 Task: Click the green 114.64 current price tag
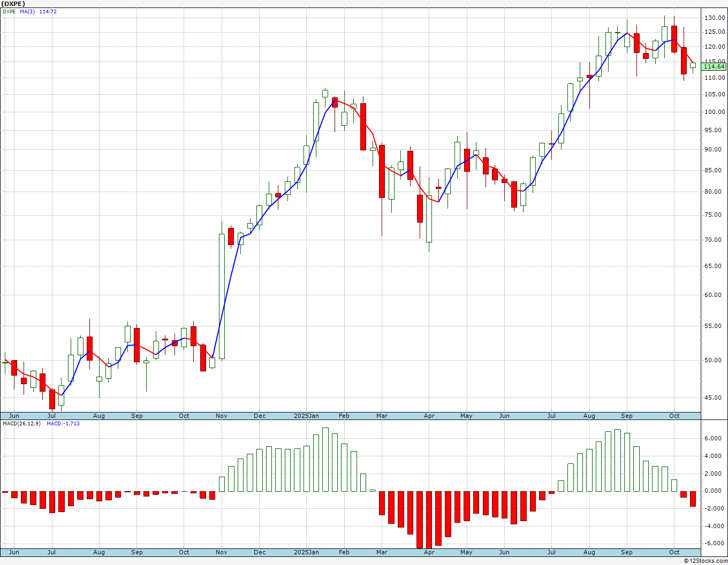714,66
